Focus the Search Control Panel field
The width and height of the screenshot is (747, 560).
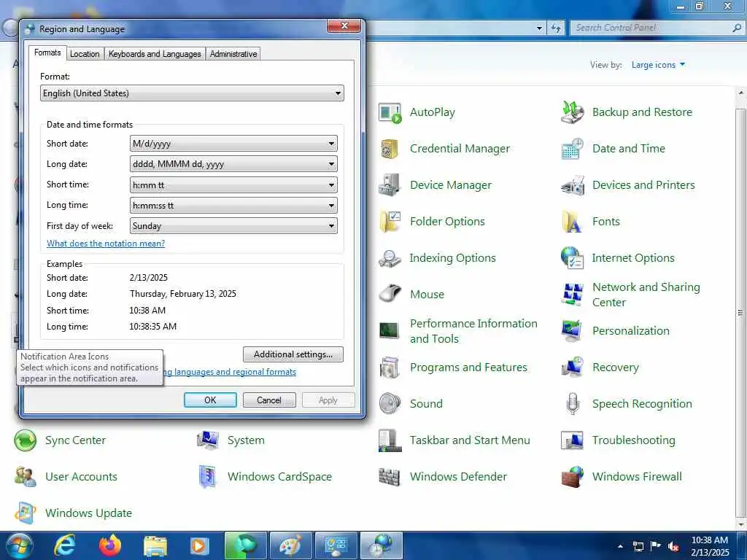pyautogui.click(x=651, y=28)
